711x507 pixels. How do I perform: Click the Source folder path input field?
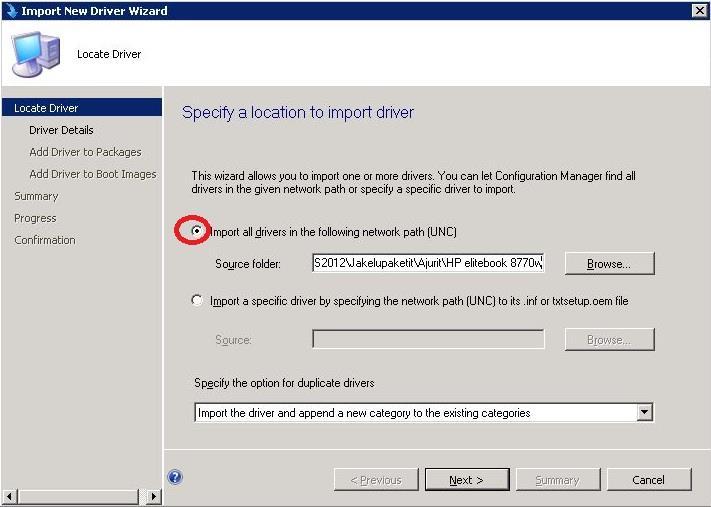(428, 263)
